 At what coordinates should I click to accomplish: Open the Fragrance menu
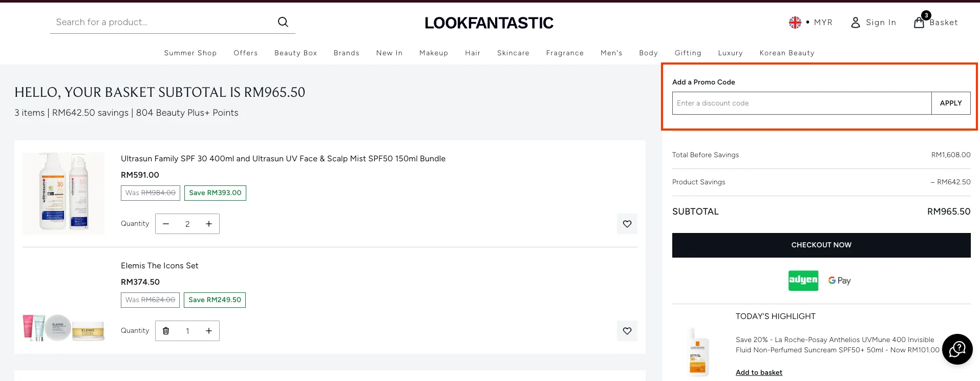click(x=565, y=53)
